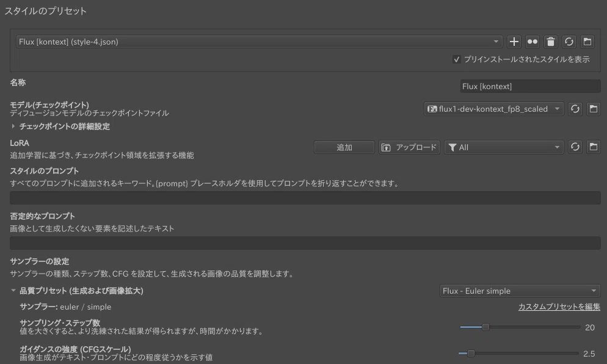Click the スタイルのプリセット heading

[45, 11]
